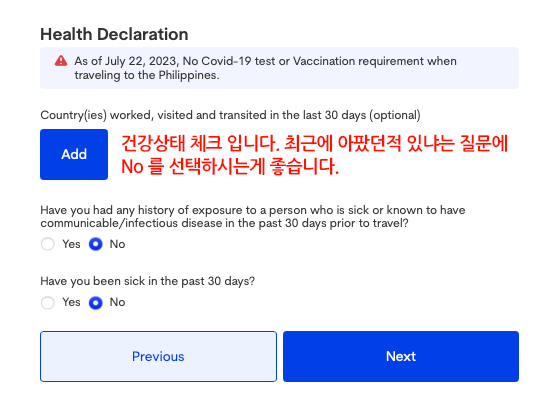This screenshot has width=559, height=408.
Task: Click the 'Yes' label under exposure question
Action: [x=71, y=244]
